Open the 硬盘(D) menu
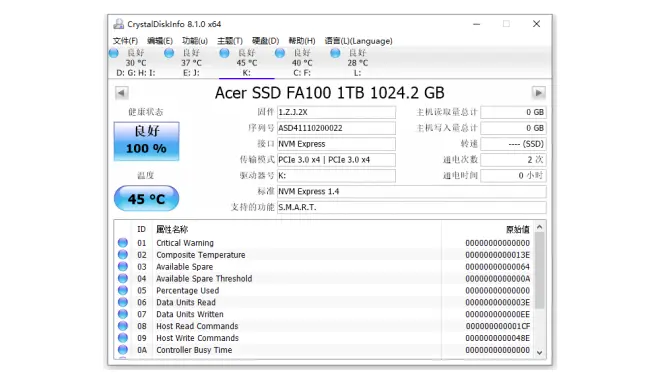Image resolution: width=660 pixels, height=378 pixels. 266,41
